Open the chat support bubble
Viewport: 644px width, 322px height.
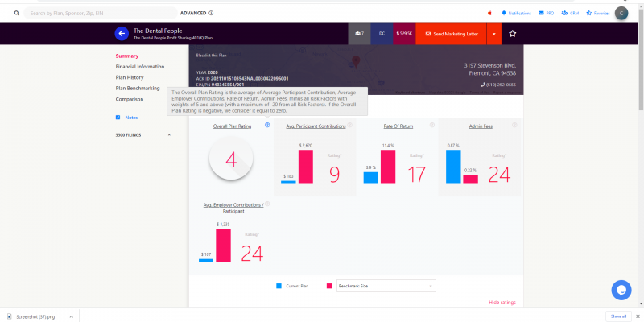point(621,290)
